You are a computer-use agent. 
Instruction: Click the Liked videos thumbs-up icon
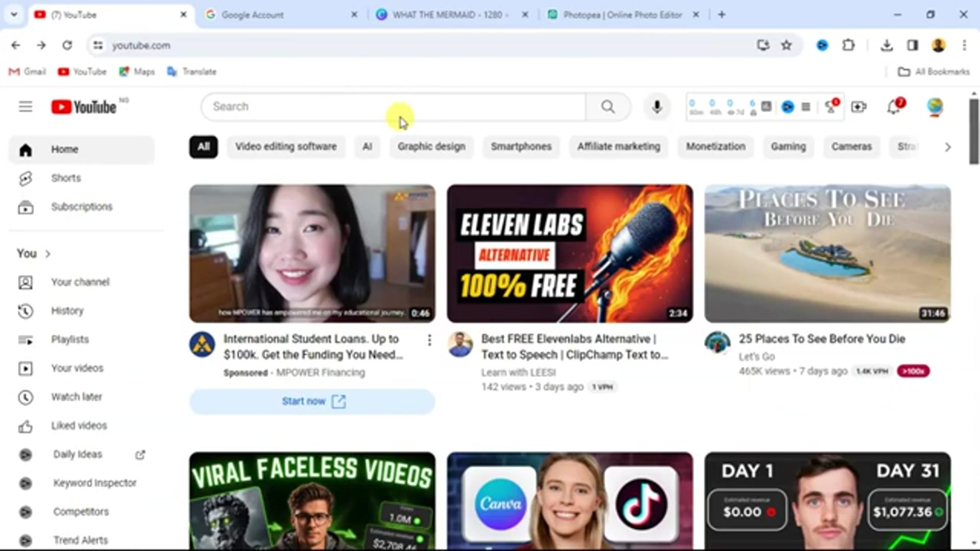coord(26,426)
